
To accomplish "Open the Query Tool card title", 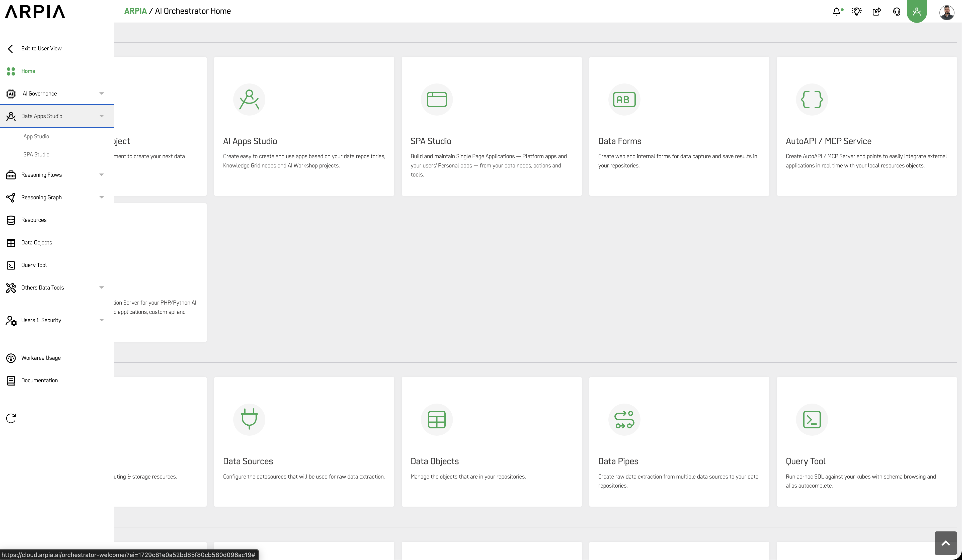I will tap(806, 461).
